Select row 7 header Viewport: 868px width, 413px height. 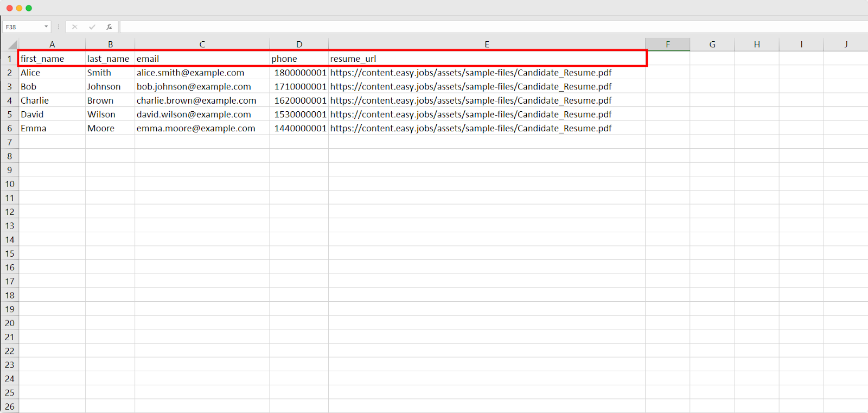point(9,142)
